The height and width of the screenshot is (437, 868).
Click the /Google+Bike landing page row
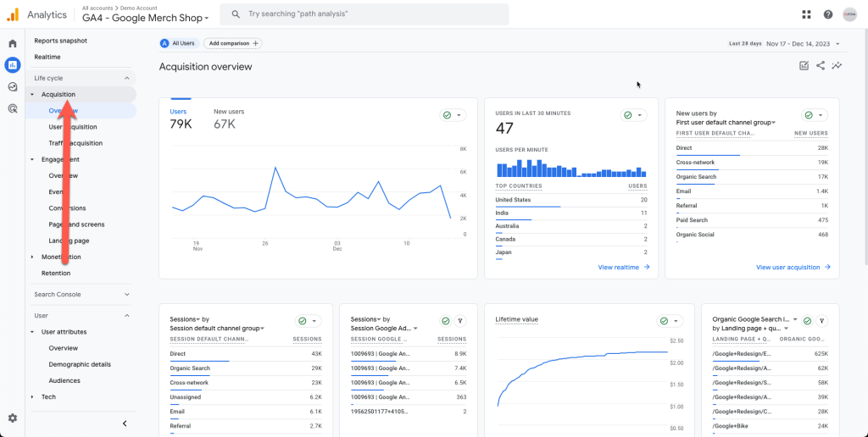(770, 426)
